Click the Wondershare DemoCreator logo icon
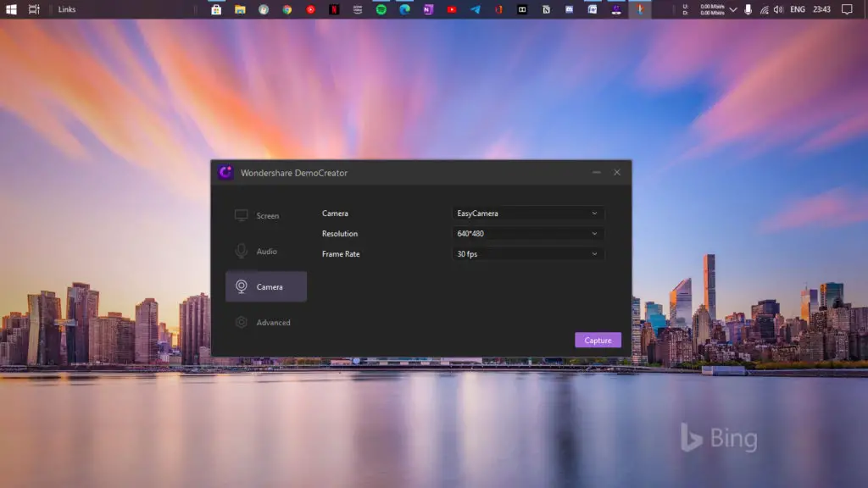Image resolution: width=868 pixels, height=488 pixels. pos(225,172)
